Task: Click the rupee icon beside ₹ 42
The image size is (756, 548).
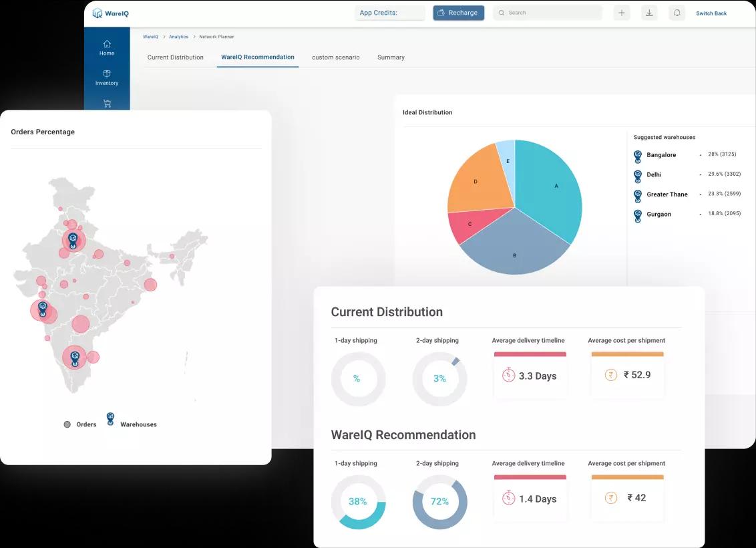Action: point(611,498)
